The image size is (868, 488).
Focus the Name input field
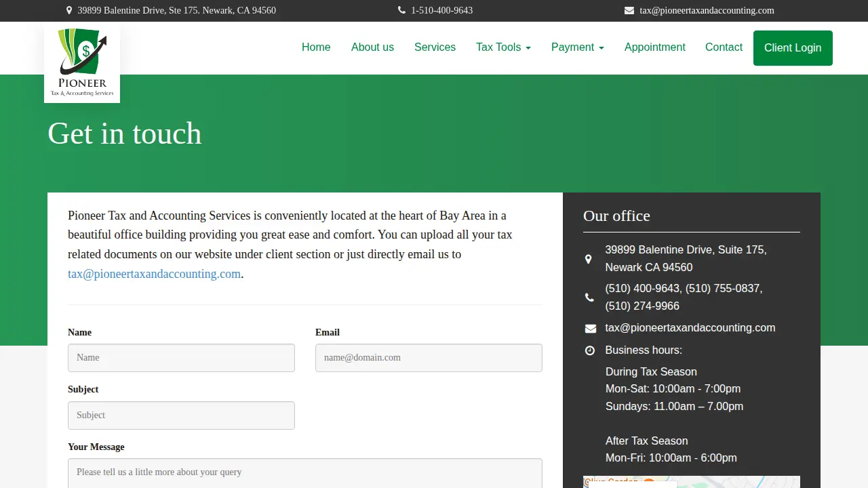181,358
